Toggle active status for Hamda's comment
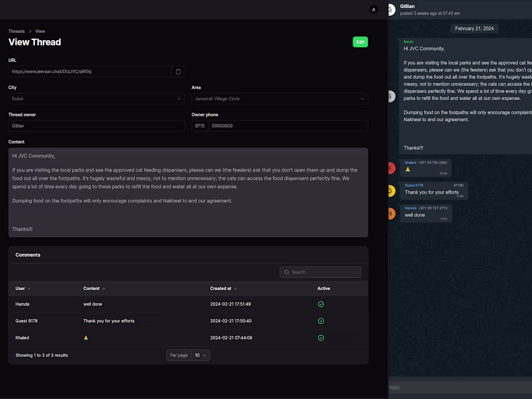532x399 pixels. pyautogui.click(x=321, y=304)
